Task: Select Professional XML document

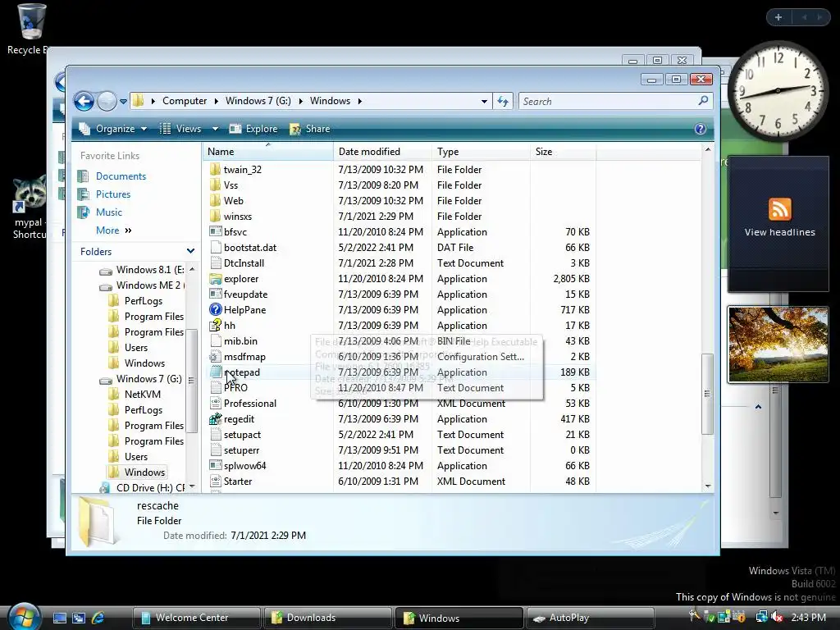Action: click(249, 404)
